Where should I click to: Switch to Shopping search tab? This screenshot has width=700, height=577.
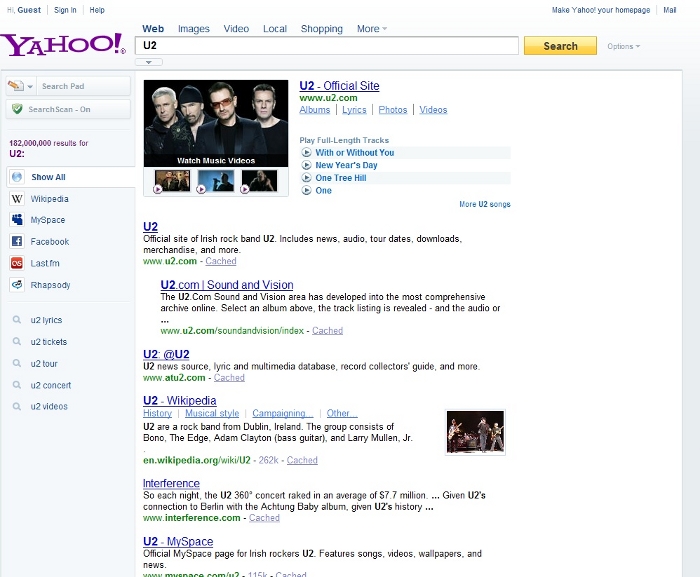coord(321,29)
